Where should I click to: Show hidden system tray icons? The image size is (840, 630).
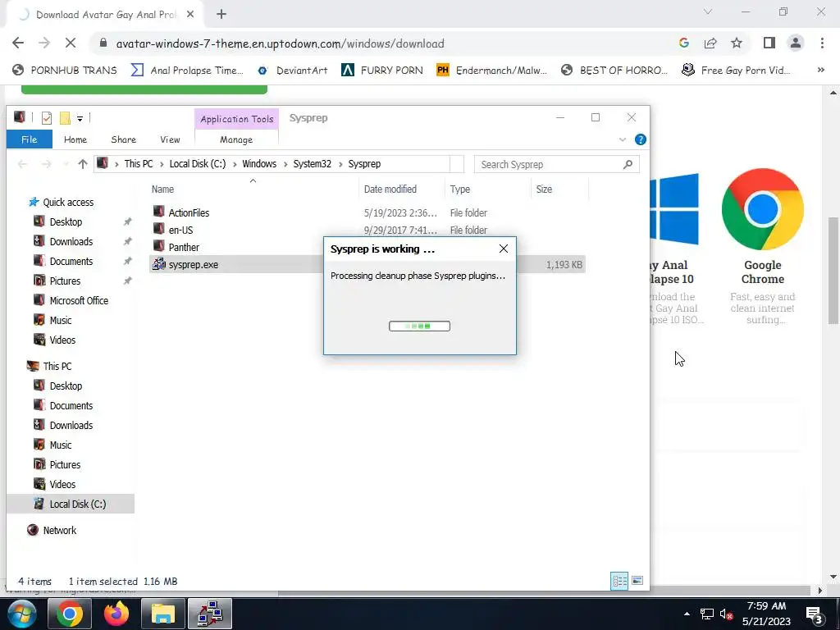click(687, 614)
